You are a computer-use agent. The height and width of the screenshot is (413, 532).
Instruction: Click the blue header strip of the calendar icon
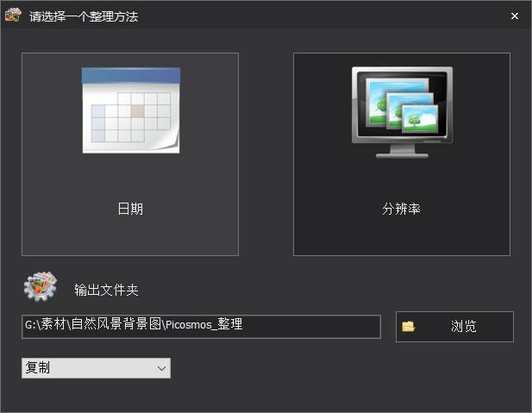(131, 76)
